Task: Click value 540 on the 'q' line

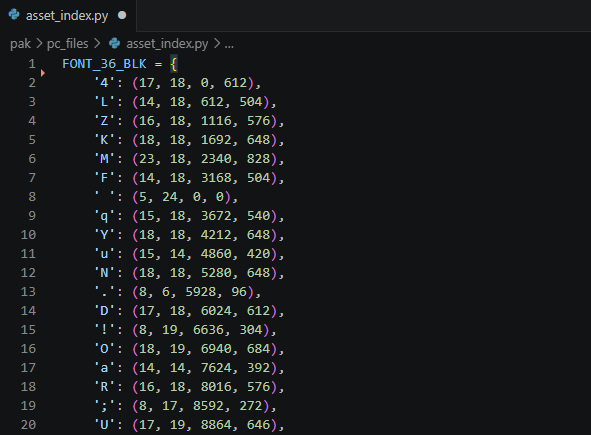Action: click(x=259, y=216)
